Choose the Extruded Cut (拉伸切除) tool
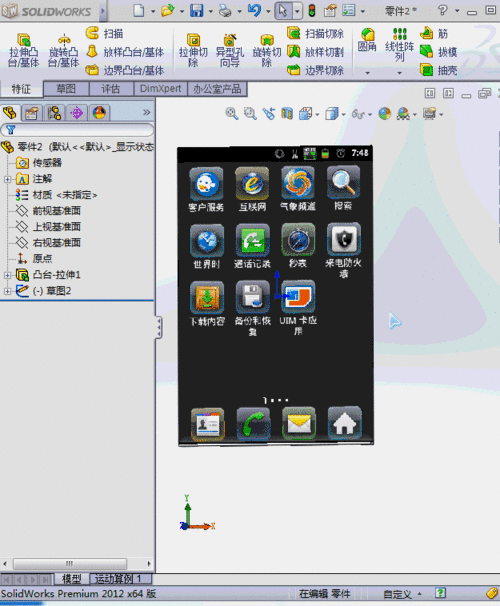The height and width of the screenshot is (606, 500). 193,51
